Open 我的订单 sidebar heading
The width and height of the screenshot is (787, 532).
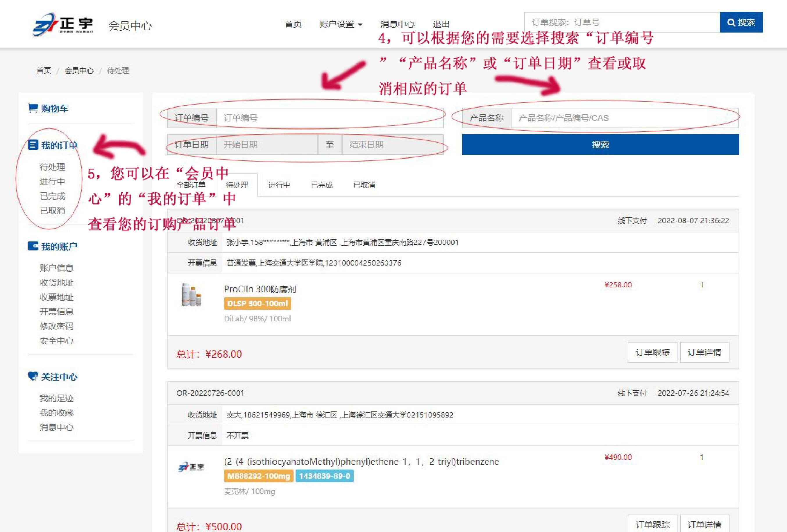pos(59,145)
